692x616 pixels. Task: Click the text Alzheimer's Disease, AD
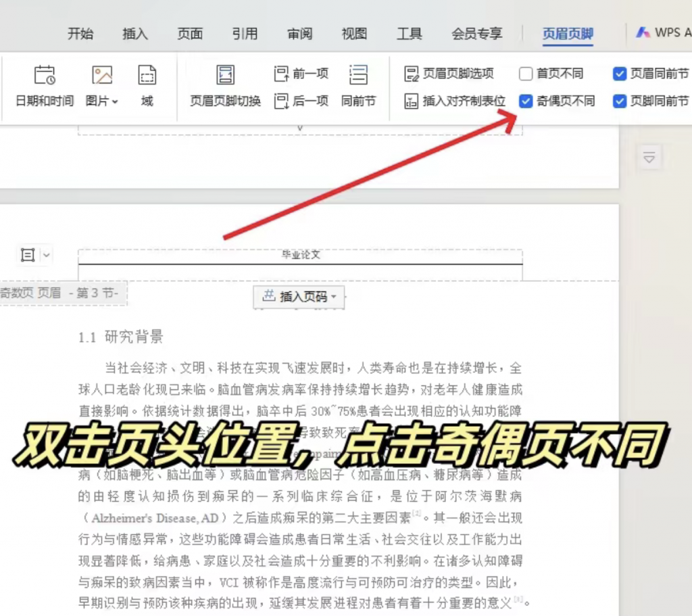tap(155, 518)
